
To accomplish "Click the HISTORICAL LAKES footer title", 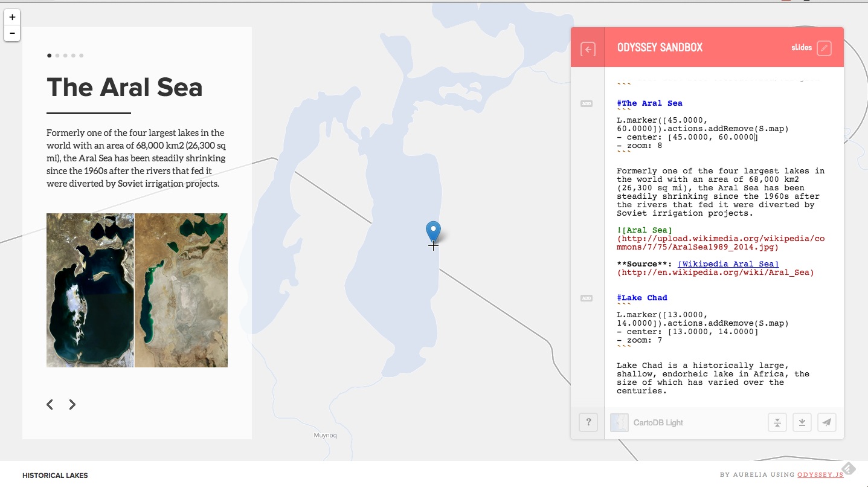I will click(55, 476).
